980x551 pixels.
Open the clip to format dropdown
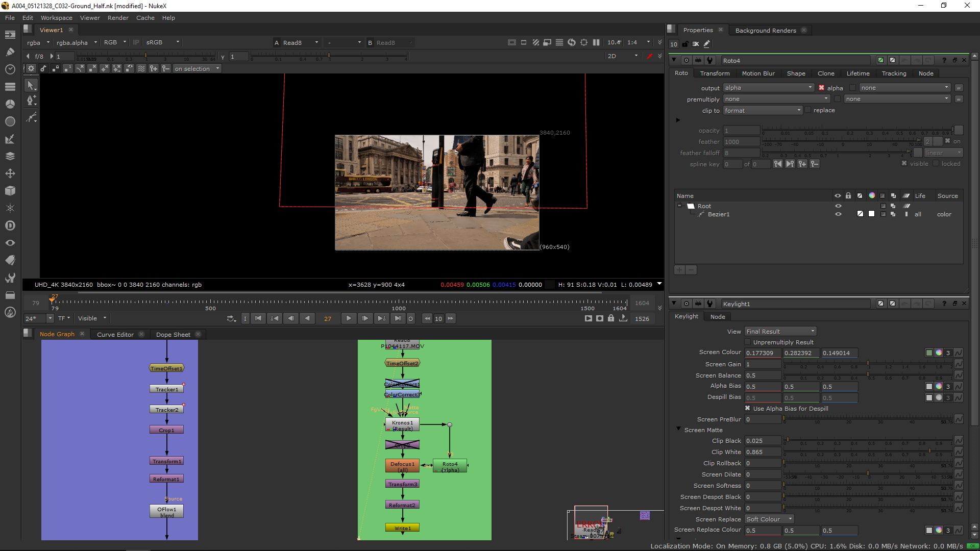[x=763, y=111]
